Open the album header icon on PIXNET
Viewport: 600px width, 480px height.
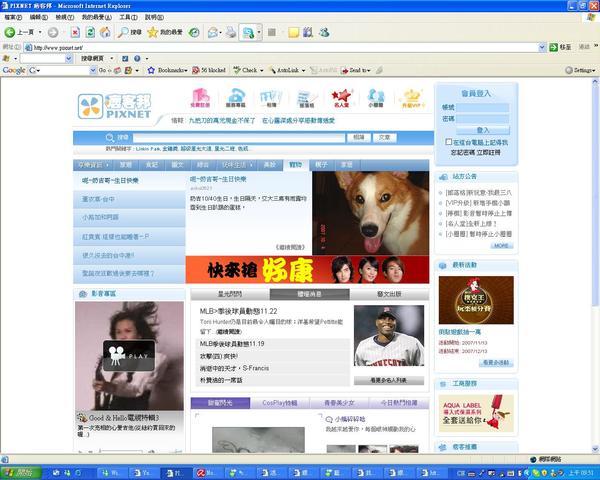(271, 98)
